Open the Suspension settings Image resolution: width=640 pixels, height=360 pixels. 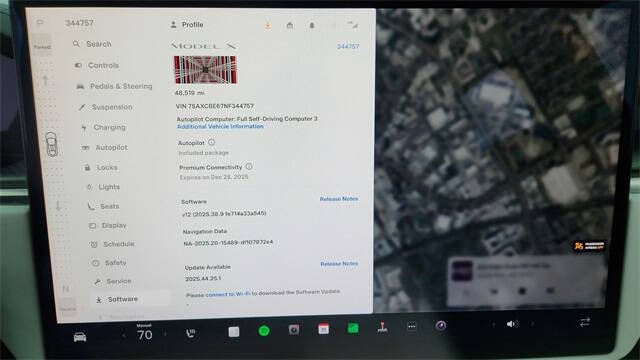click(x=106, y=107)
